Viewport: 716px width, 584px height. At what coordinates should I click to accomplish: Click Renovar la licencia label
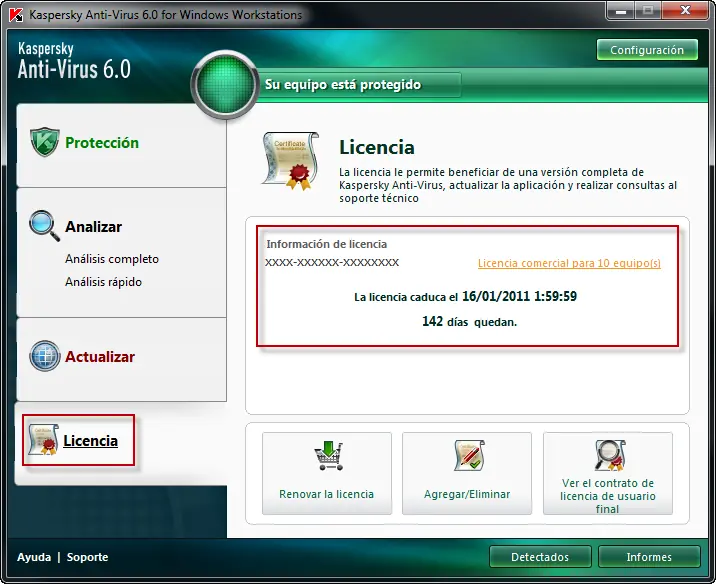pyautogui.click(x=326, y=494)
